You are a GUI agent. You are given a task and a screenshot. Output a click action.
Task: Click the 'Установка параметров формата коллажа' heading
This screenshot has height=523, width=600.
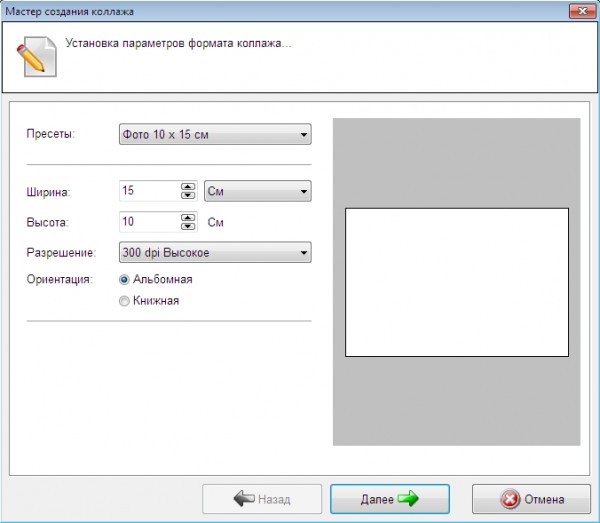[178, 43]
